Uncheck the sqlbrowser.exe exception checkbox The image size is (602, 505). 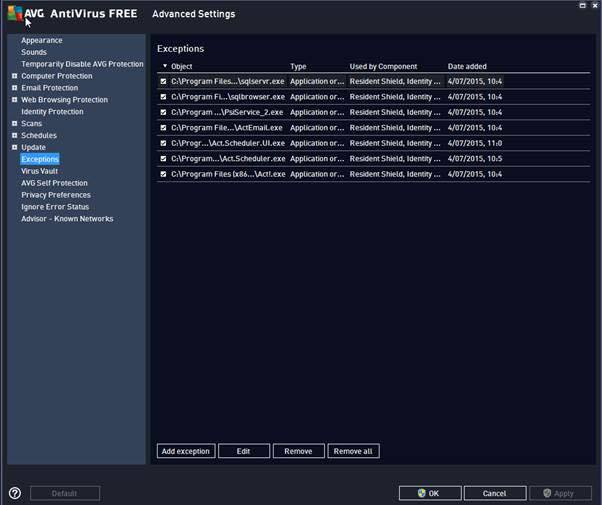(x=164, y=97)
